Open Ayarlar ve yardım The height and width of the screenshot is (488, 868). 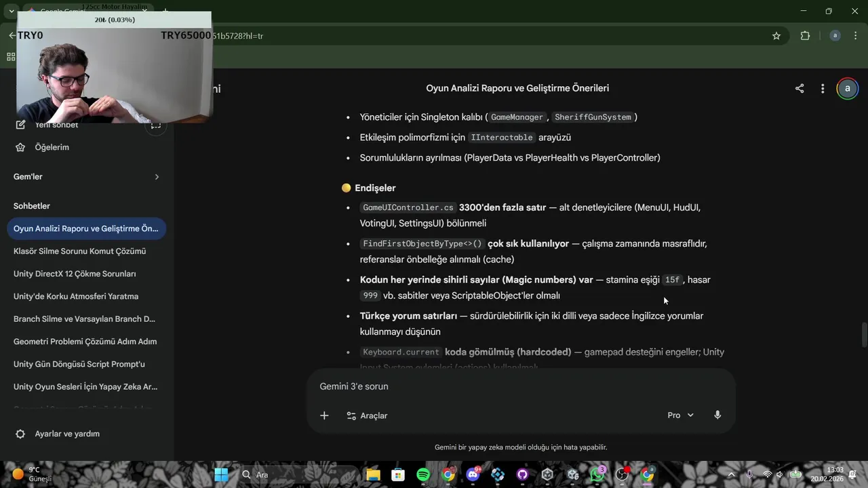(67, 434)
